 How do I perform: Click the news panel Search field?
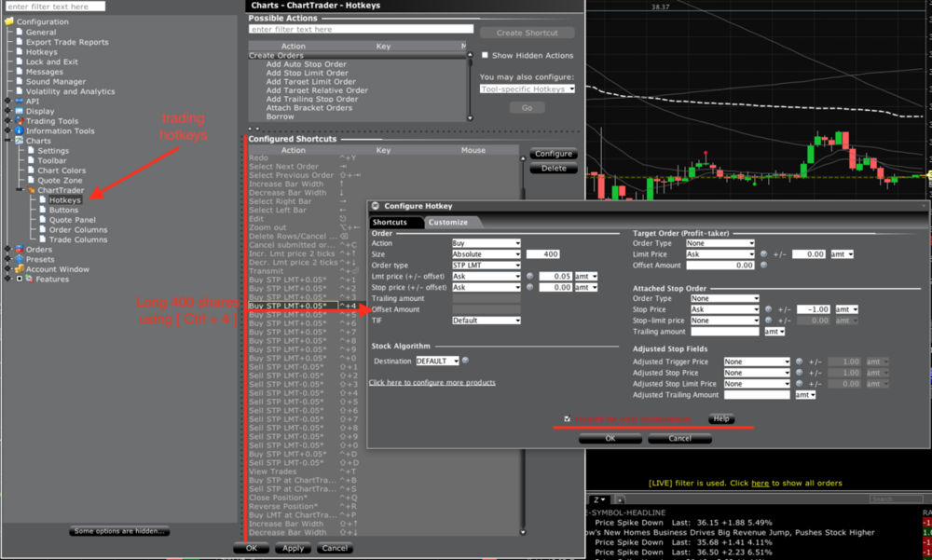point(896,499)
